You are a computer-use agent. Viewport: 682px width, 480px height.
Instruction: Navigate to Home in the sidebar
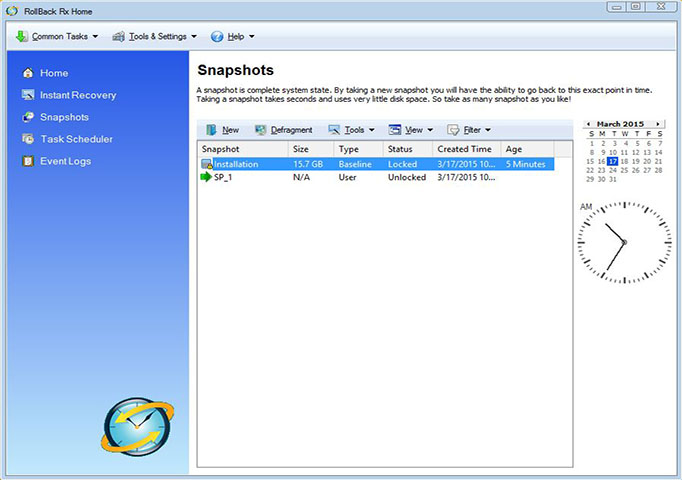tap(54, 73)
